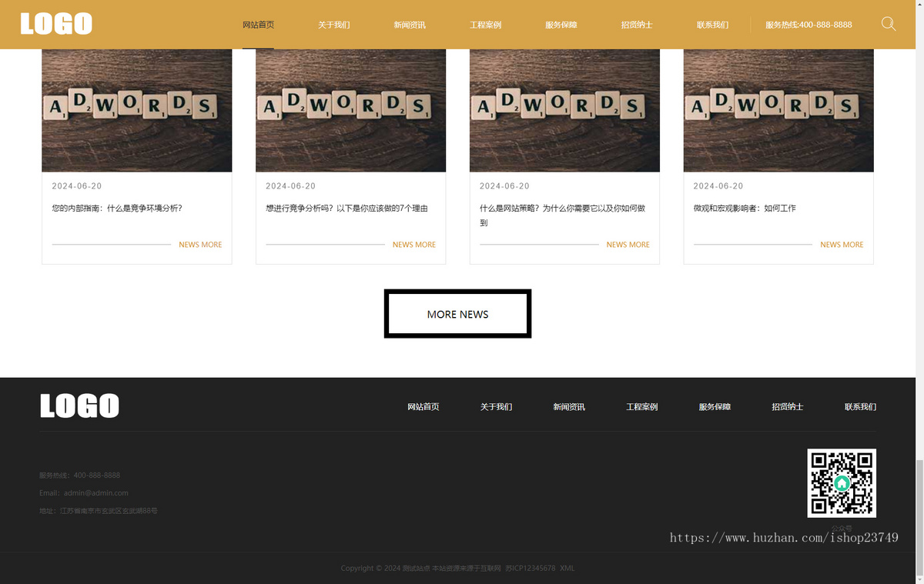Screen dimensions: 924x584
Task: Click footer link 网站首页
Action: pos(423,406)
